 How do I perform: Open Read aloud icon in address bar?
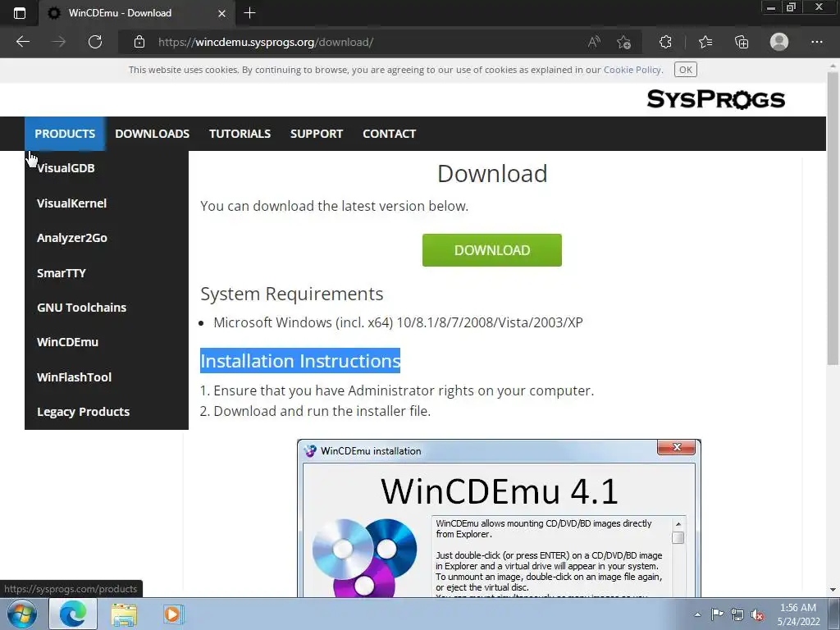[x=594, y=42]
